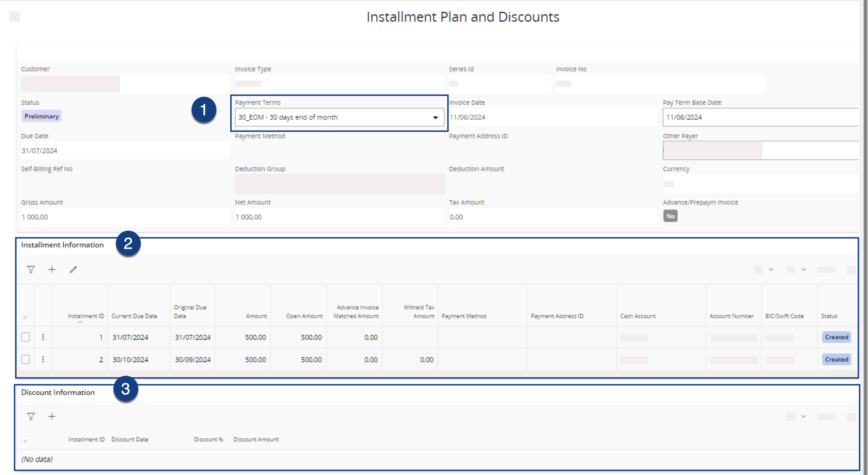This screenshot has height=475, width=868.
Task: Click the pencil edit icon for installments
Action: point(73,270)
